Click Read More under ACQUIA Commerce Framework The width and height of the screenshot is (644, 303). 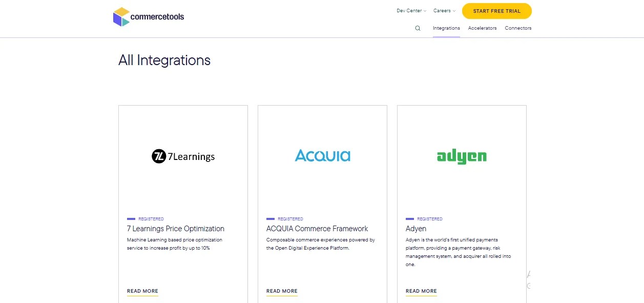pos(282,291)
